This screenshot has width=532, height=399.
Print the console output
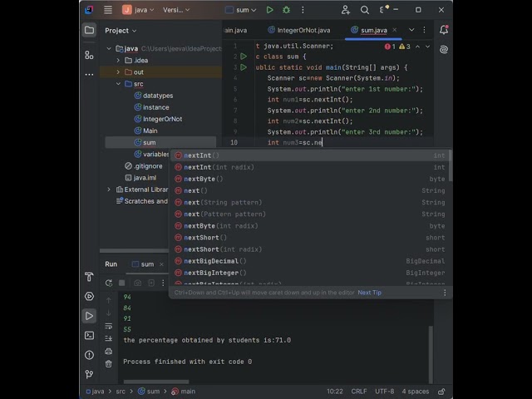(x=109, y=351)
